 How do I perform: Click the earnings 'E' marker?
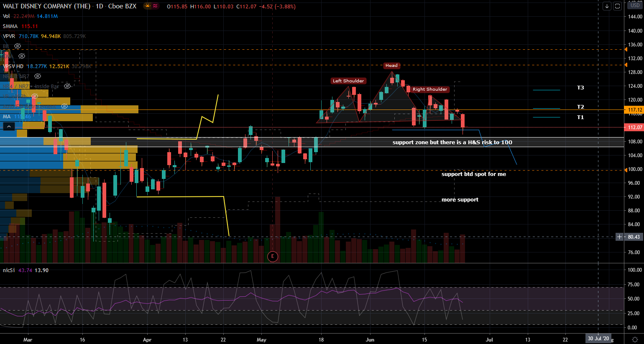[273, 256]
